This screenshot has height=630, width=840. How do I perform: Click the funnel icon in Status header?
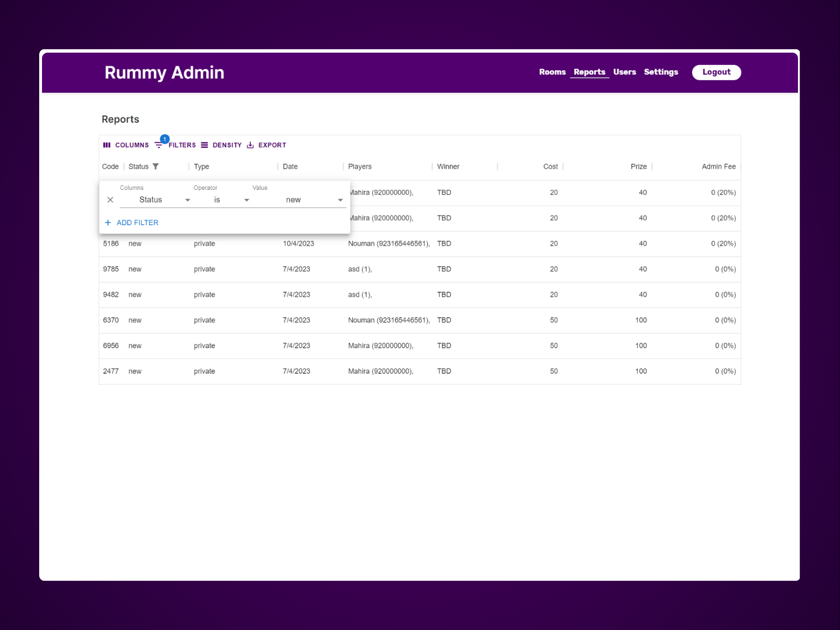coord(156,166)
